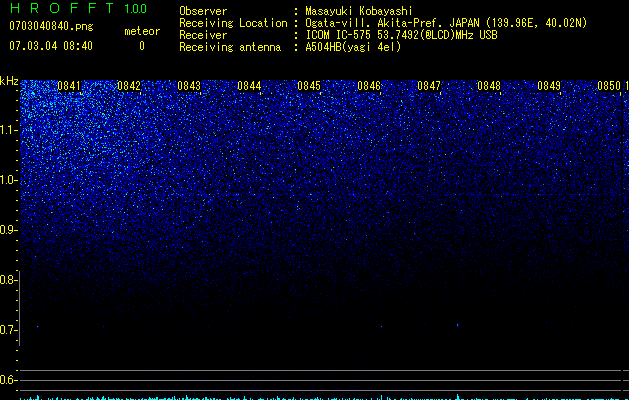Click the kHz axis unit label
The height and width of the screenshot is (400, 629).
pyautogui.click(x=9, y=81)
